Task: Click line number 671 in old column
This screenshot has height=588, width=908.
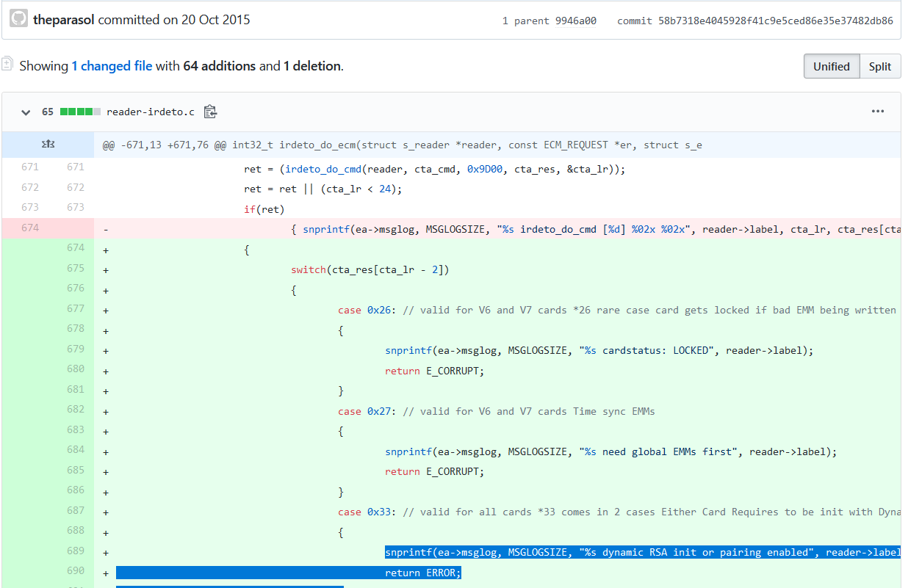Action: (x=30, y=167)
